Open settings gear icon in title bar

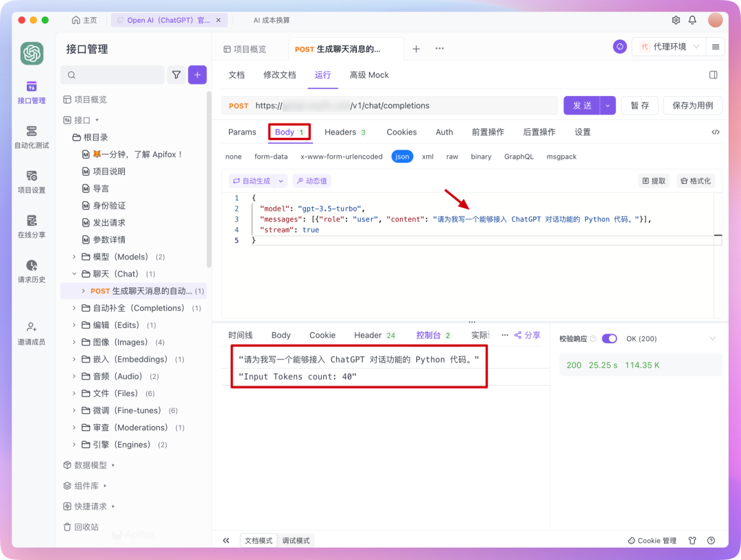pyautogui.click(x=676, y=20)
